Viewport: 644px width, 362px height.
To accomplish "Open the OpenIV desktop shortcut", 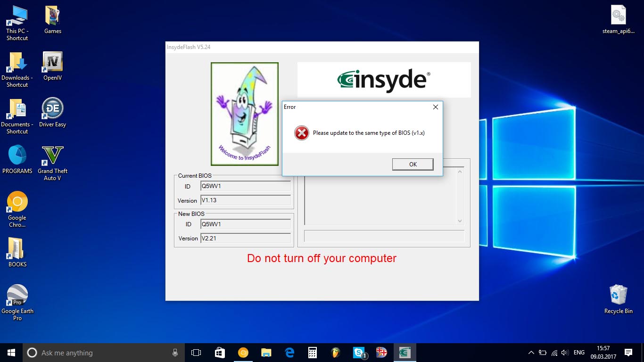I will point(52,67).
